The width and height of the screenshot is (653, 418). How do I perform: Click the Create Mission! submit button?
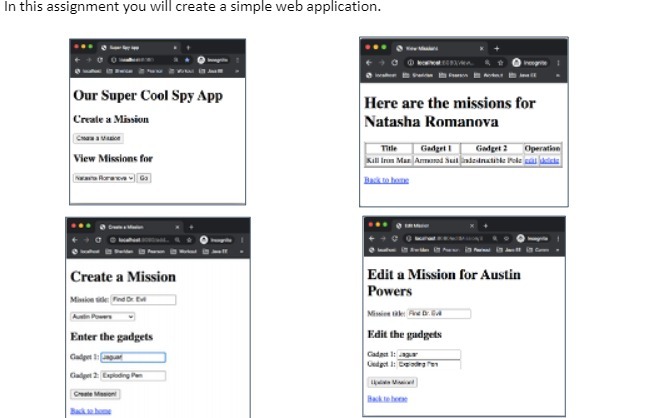(95, 394)
